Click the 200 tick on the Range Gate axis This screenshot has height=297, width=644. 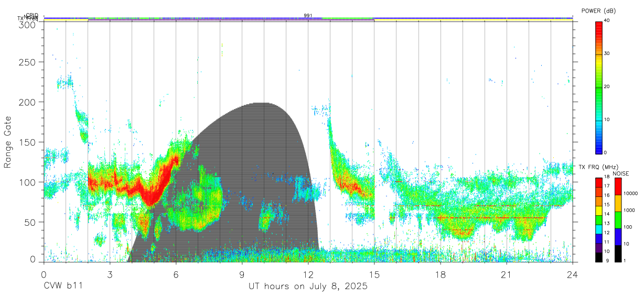click(28, 102)
